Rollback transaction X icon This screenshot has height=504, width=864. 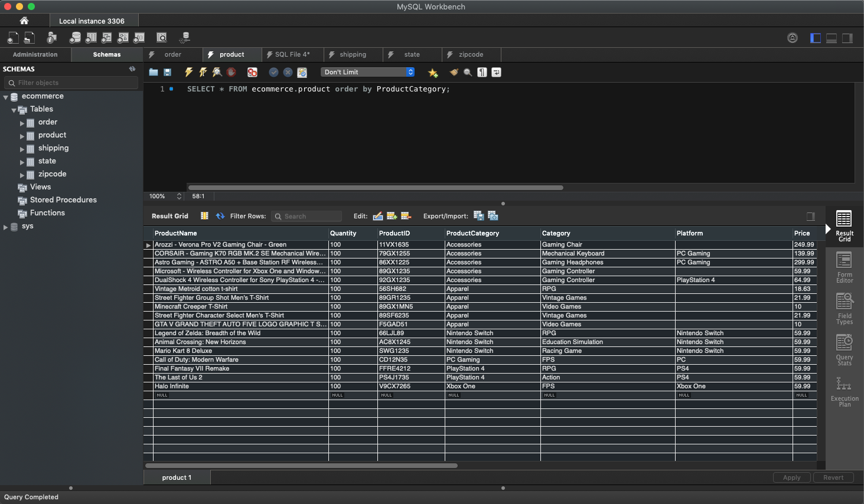click(288, 72)
